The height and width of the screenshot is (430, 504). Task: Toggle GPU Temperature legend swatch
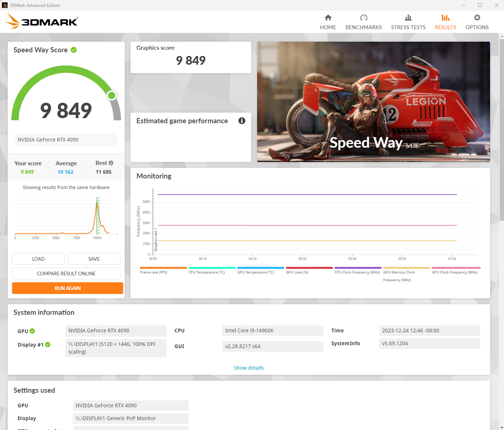tap(261, 268)
